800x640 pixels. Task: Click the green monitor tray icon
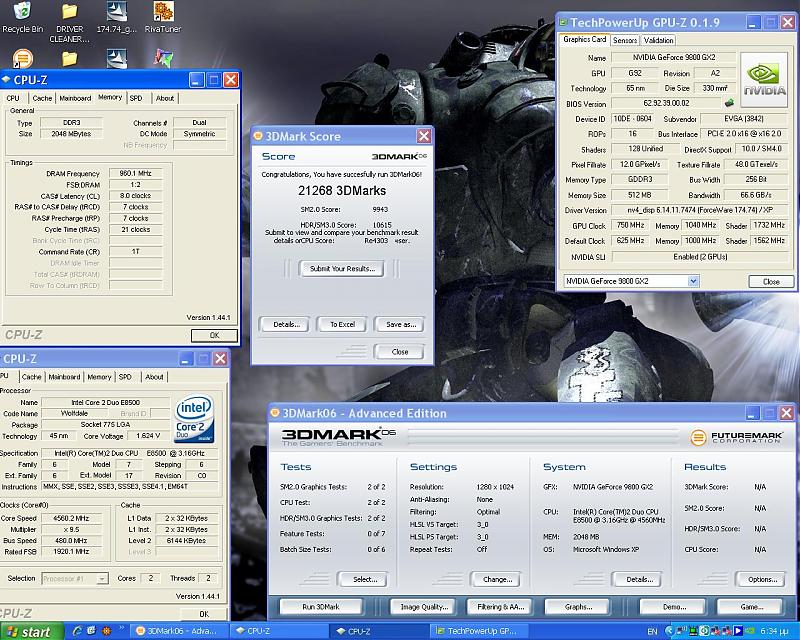(x=695, y=631)
